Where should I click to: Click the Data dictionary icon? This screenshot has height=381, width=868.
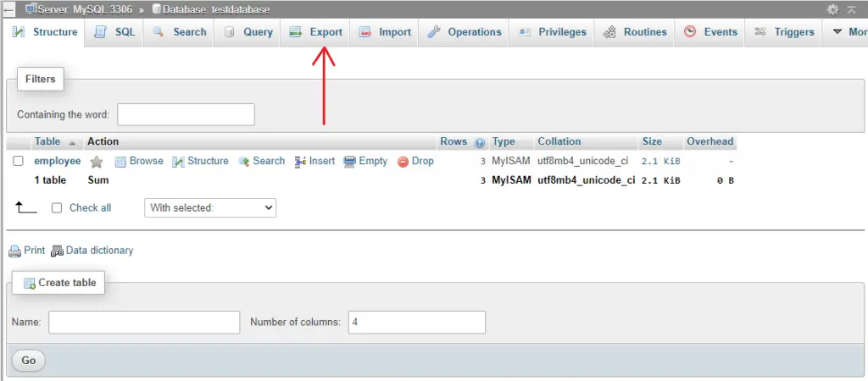pyautogui.click(x=57, y=251)
